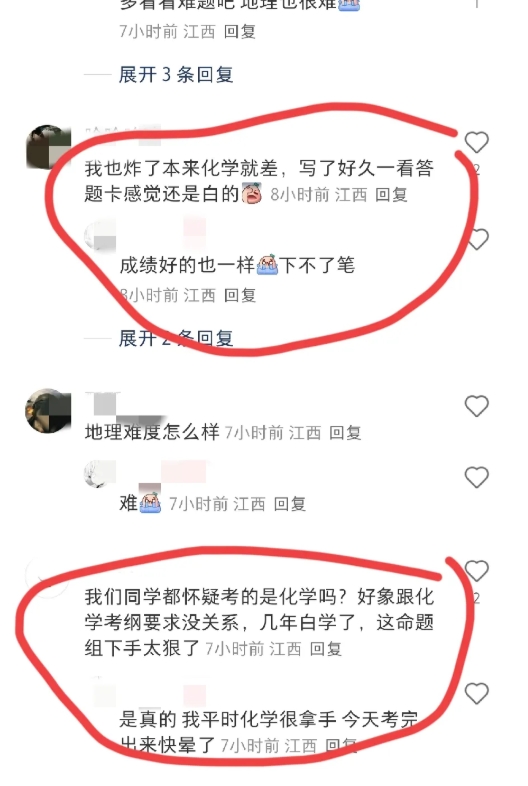Like the comment 地理难度怎么样
This screenshot has height=786, width=528.
[x=476, y=406]
